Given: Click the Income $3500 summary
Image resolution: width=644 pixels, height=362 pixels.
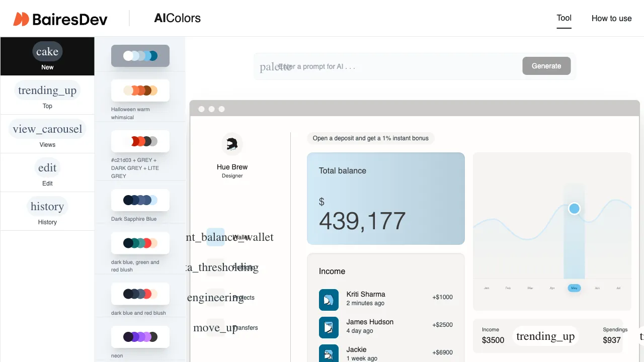Looking at the screenshot, I should [493, 336].
